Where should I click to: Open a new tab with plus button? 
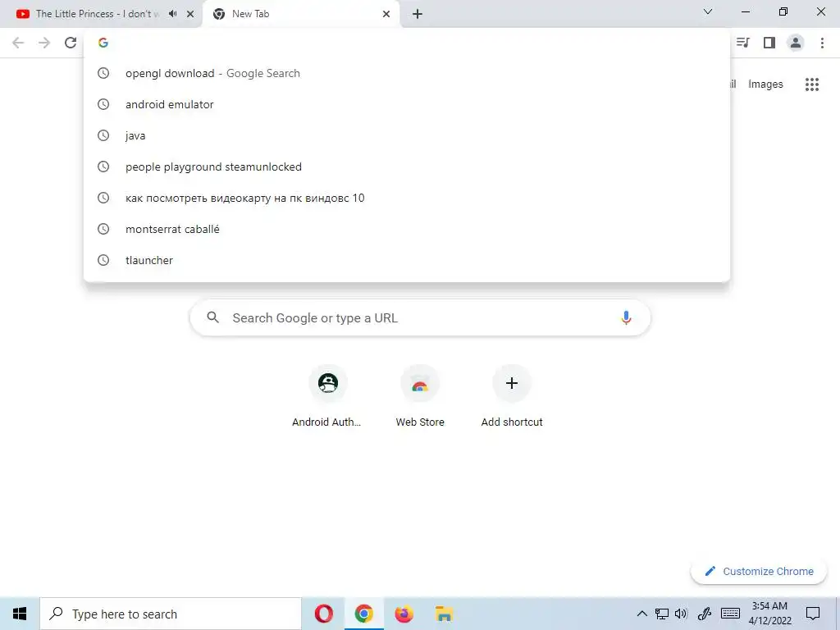pyautogui.click(x=418, y=14)
